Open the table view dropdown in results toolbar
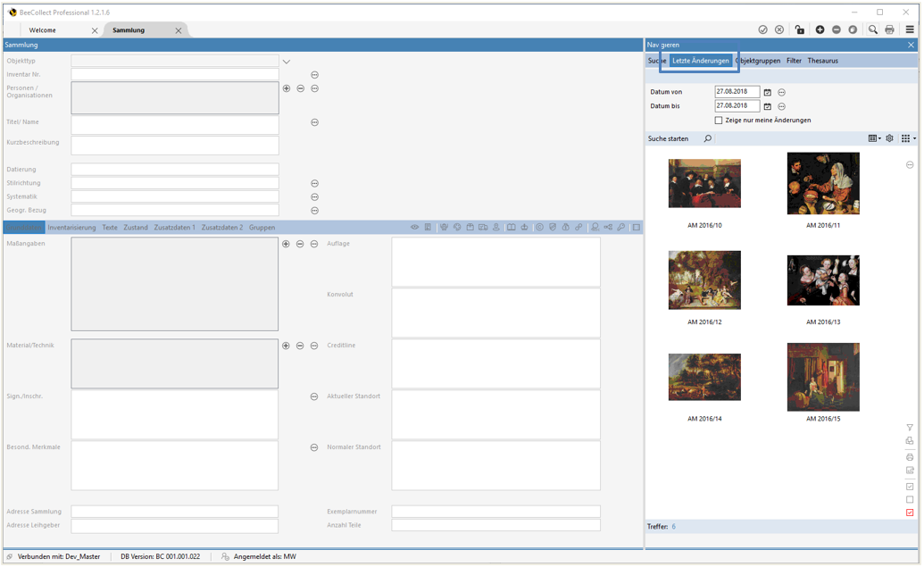Screen dimensions: 924x567 pos(874,138)
